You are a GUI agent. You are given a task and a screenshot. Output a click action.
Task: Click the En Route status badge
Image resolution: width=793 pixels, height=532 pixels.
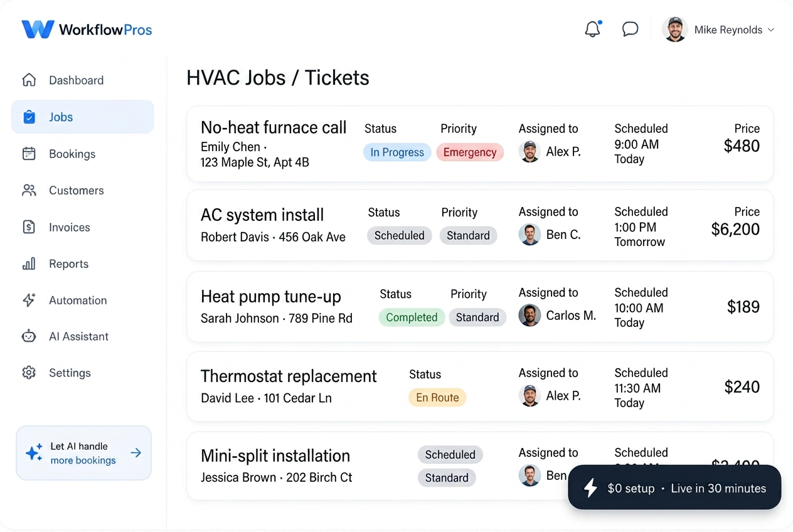(x=437, y=398)
